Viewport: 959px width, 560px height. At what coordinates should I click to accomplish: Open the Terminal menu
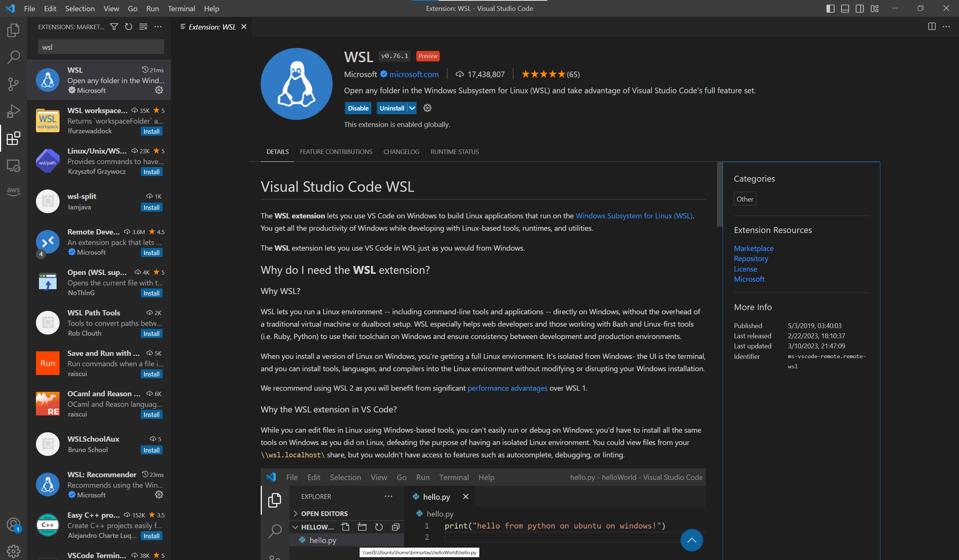(x=181, y=8)
